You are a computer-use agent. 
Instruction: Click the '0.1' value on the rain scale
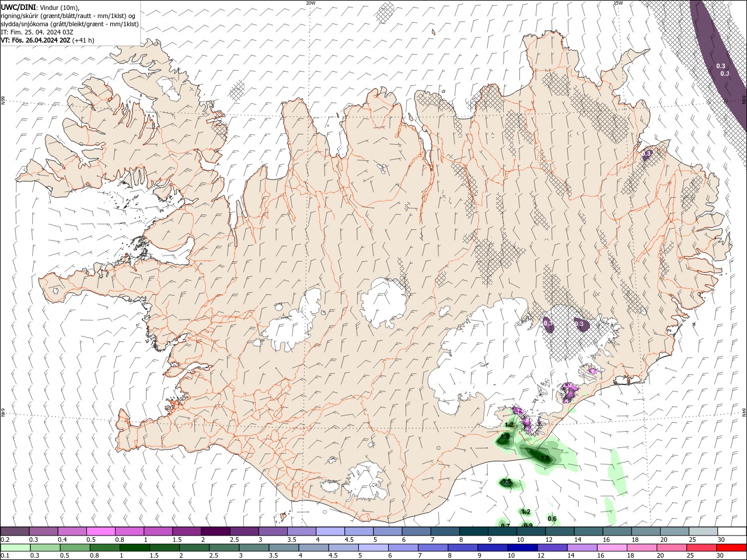[5, 555]
